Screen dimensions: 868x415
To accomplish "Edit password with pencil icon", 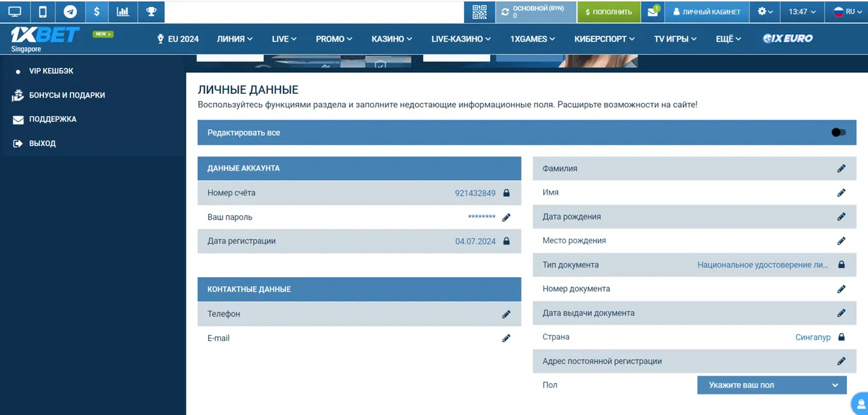I will [506, 218].
